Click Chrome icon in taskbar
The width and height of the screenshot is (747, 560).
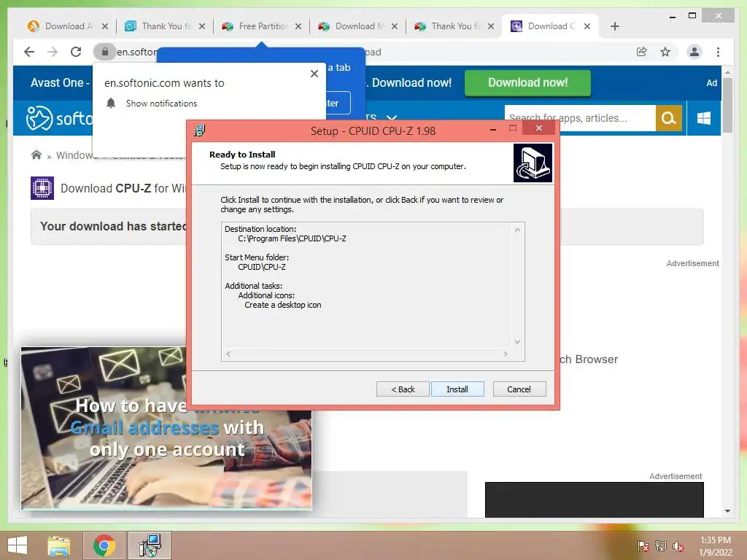point(104,545)
